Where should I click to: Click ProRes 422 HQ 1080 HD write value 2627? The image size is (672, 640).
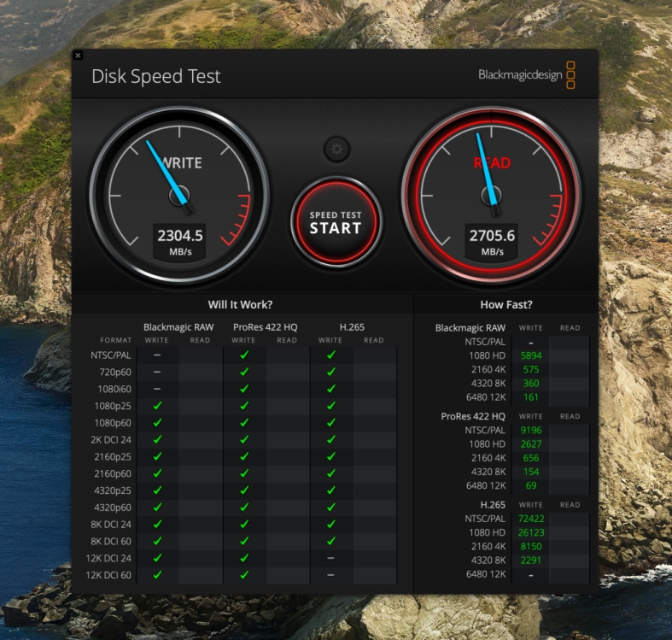pos(531,444)
